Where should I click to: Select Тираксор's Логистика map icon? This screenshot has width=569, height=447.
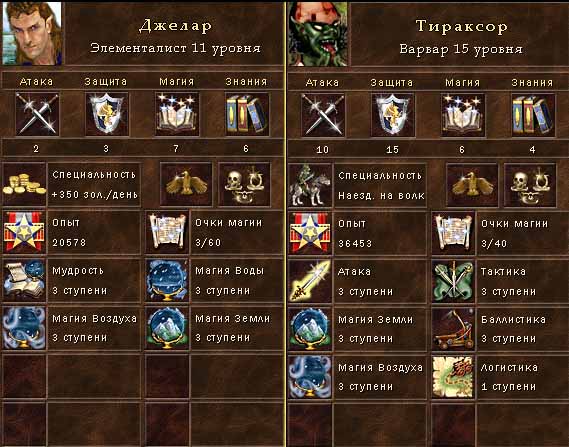coord(453,377)
